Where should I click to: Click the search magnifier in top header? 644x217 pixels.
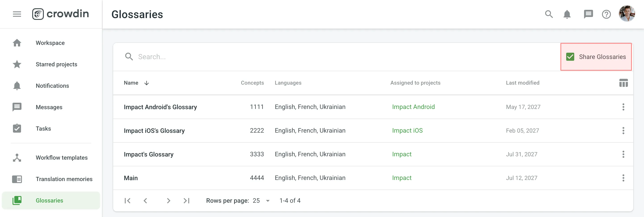549,14
